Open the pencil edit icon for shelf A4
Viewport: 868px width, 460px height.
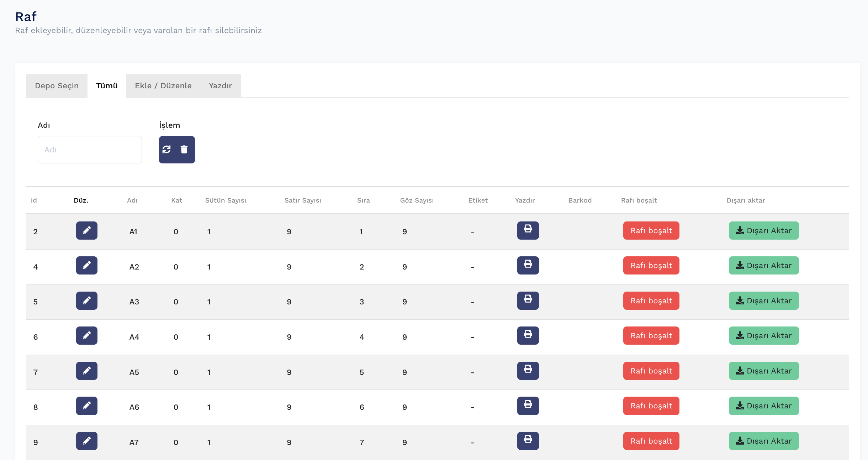pos(87,336)
